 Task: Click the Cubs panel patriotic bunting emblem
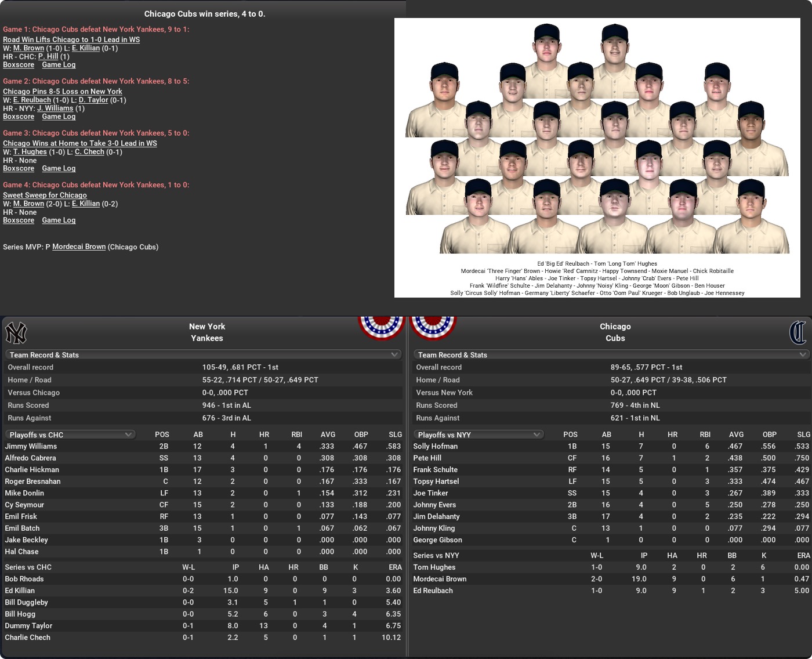click(433, 328)
